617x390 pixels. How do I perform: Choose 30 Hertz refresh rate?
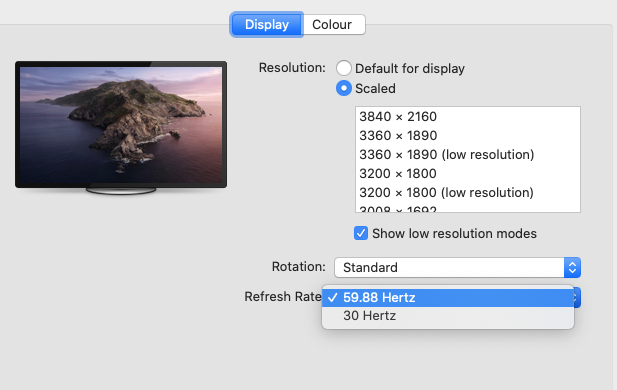(x=448, y=316)
